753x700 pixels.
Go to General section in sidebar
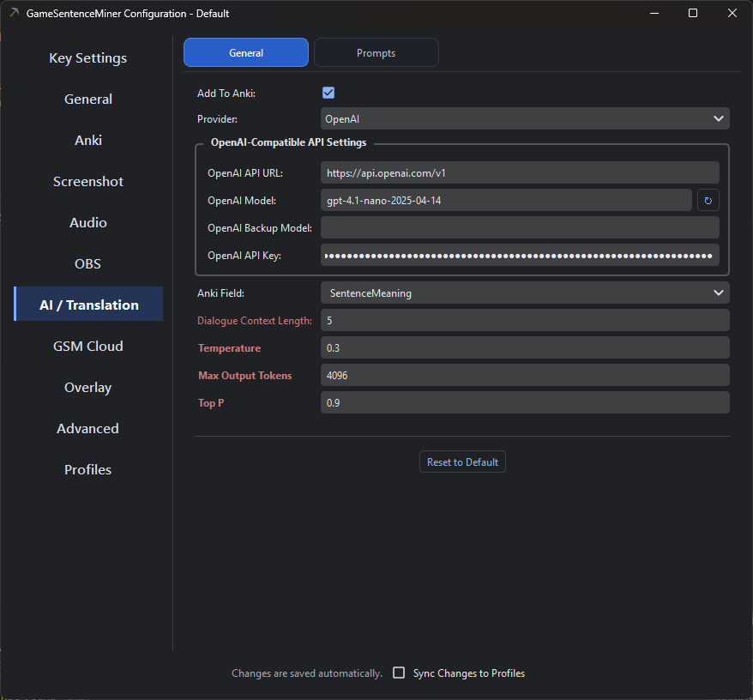pyautogui.click(x=88, y=99)
